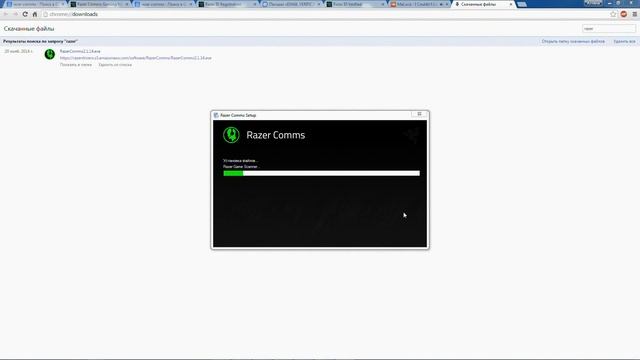This screenshot has width=640, height=360.
Task: Switch to the 'Скачанные файлы' downloads tab
Action: [x=482, y=4]
